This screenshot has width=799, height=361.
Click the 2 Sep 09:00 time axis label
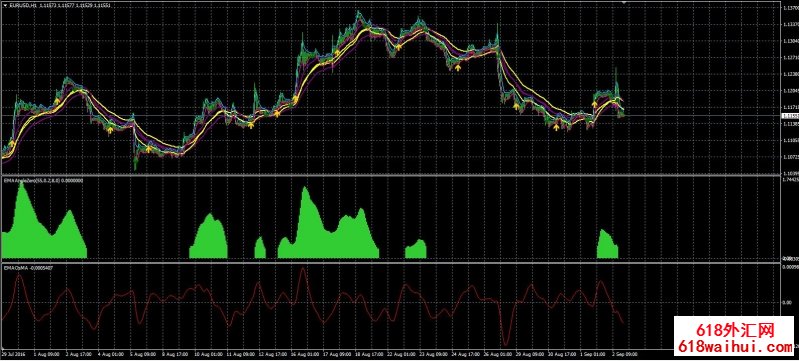(x=625, y=352)
